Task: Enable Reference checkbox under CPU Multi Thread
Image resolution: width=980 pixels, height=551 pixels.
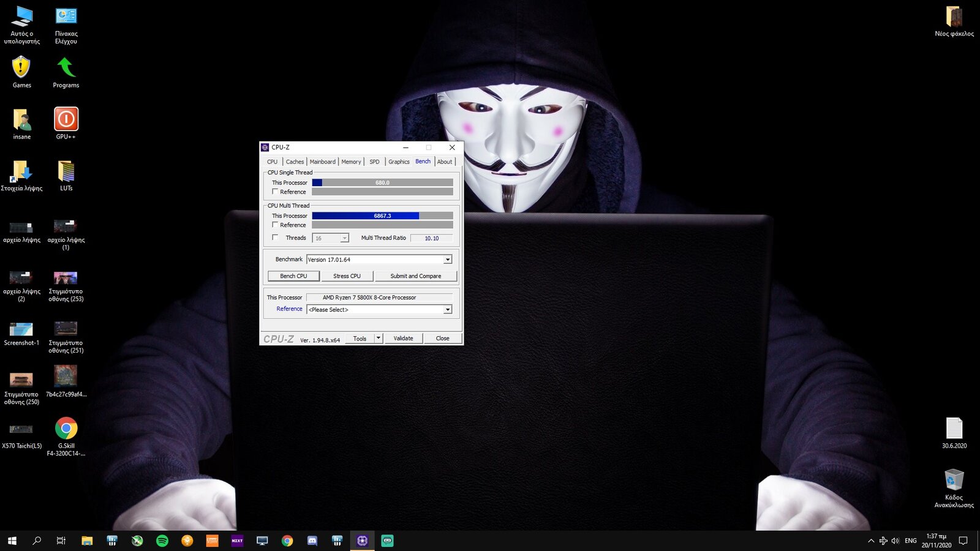Action: (x=275, y=225)
